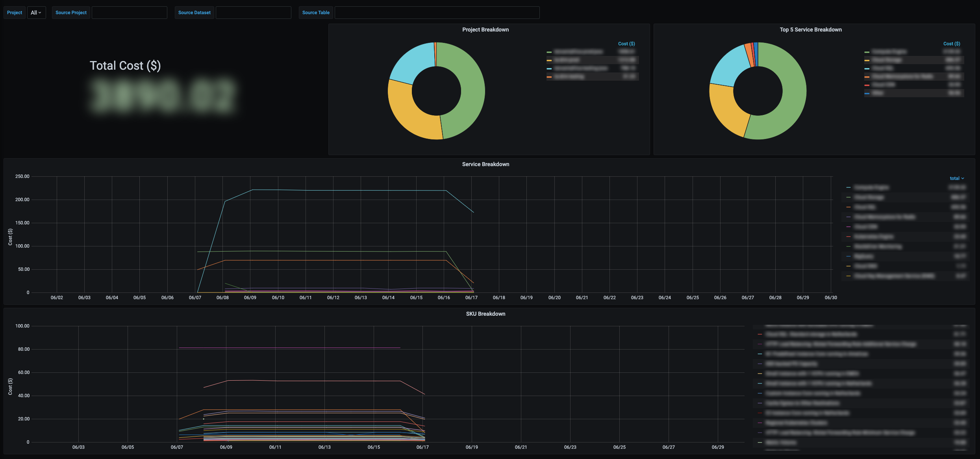Sort Top 5 Service legend by Cost ($) header
The image size is (980, 459).
pyautogui.click(x=951, y=44)
